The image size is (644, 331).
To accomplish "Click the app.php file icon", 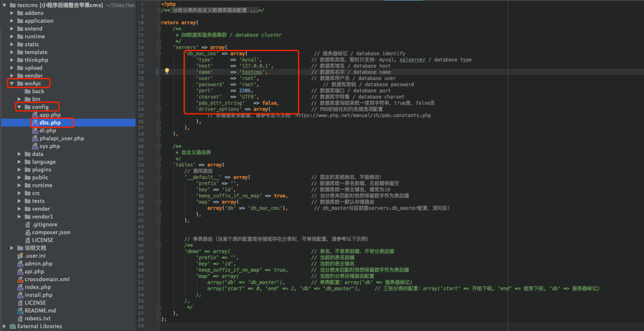I will 35,115.
